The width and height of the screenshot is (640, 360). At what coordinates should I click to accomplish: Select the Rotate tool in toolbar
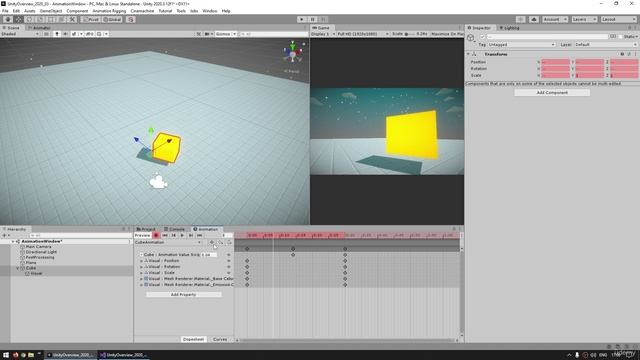(x=29, y=19)
